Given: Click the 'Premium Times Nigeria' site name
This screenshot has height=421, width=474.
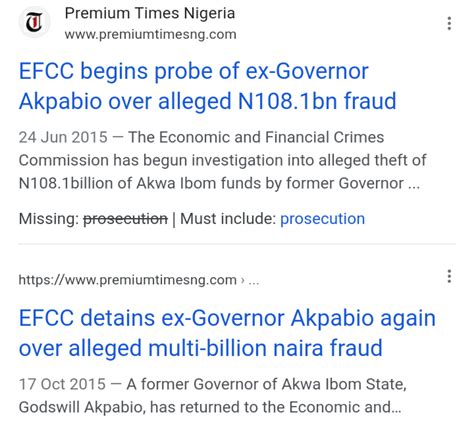Looking at the screenshot, I should pos(150,13).
